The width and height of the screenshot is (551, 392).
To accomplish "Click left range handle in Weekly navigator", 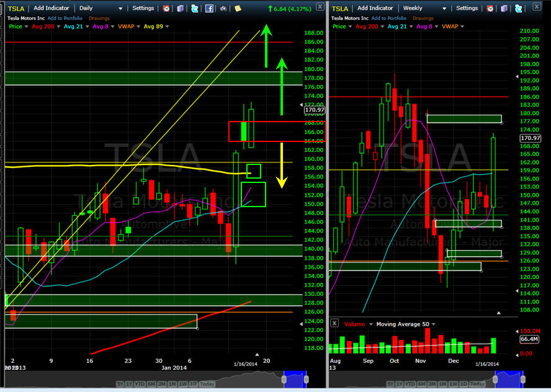I will coord(496,380).
